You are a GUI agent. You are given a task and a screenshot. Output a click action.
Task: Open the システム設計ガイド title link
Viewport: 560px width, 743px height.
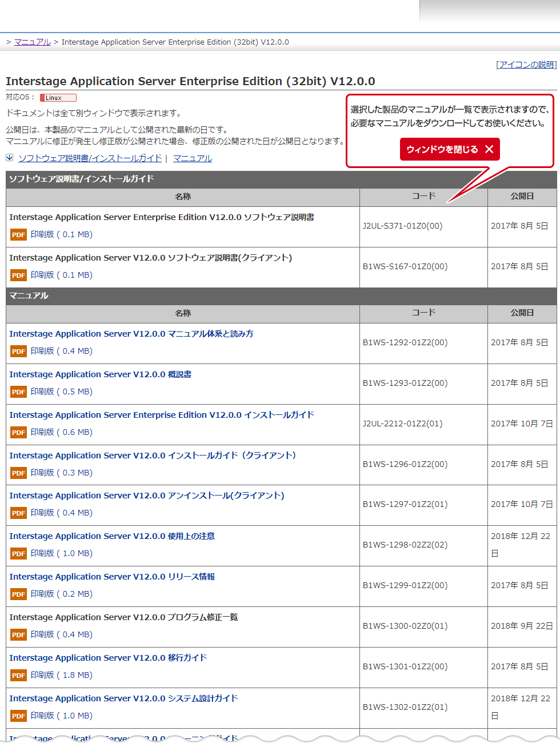[x=123, y=698]
